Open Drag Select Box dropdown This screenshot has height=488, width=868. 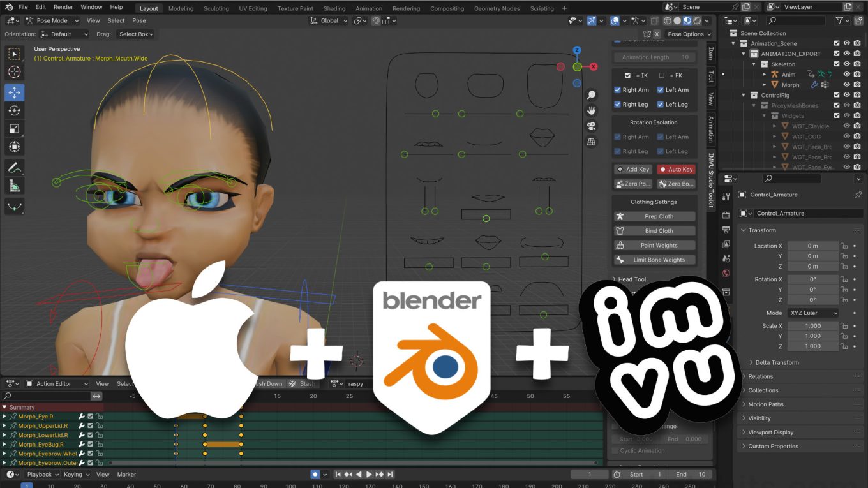135,34
